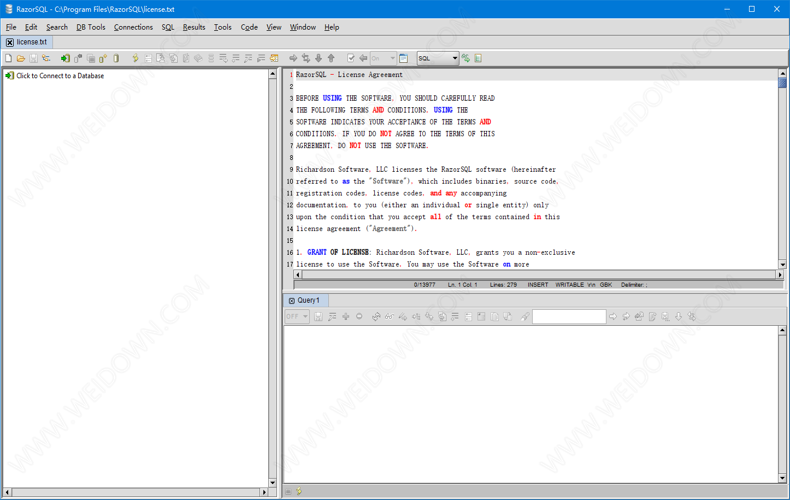Click query results scrollbar down arrow
This screenshot has width=790, height=500.
click(x=782, y=478)
